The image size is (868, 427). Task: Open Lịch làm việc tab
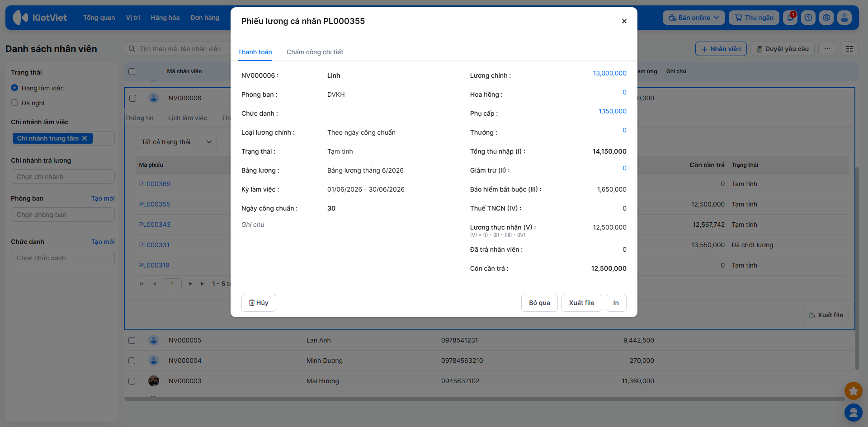(188, 118)
